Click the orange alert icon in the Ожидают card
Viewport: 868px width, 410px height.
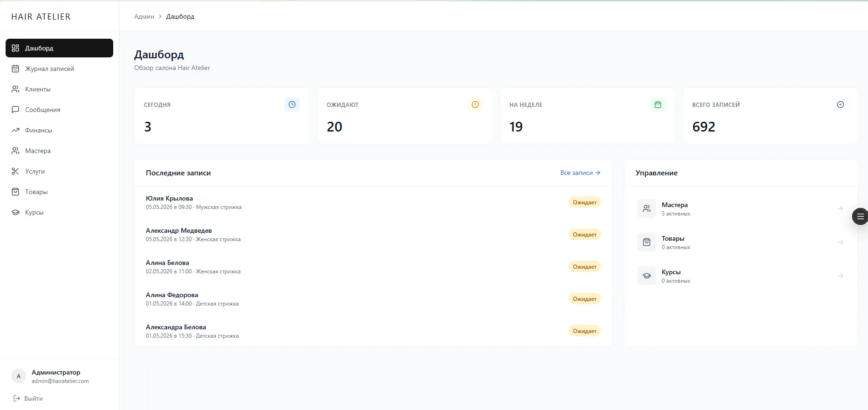475,104
